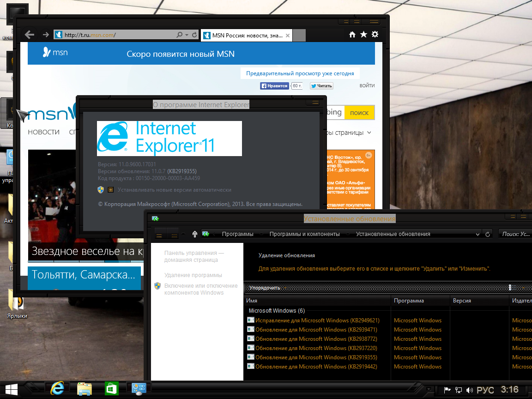Click the control panel icon in updates titlebar
This screenshot has height=399, width=532.
tap(155, 218)
